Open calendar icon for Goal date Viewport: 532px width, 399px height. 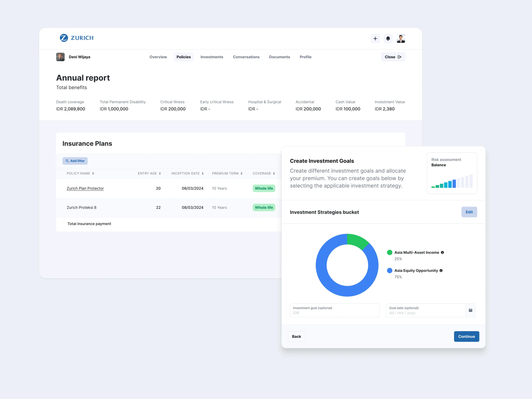(x=470, y=310)
